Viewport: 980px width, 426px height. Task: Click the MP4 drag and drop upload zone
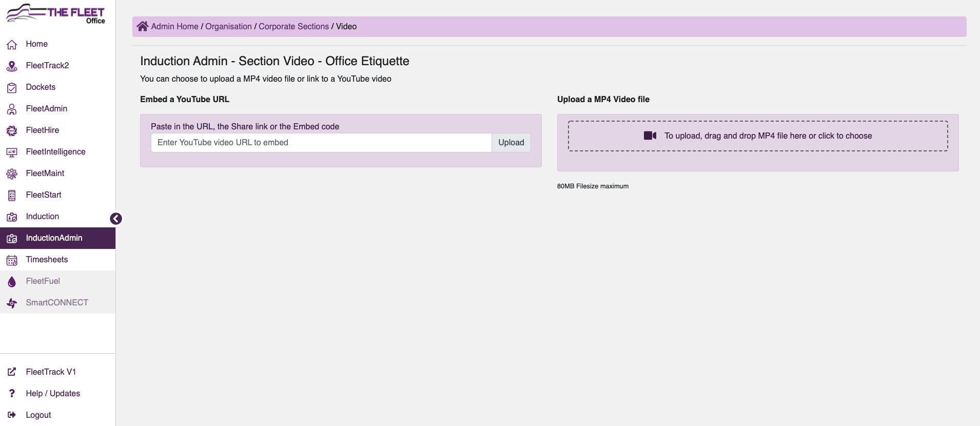click(x=758, y=136)
